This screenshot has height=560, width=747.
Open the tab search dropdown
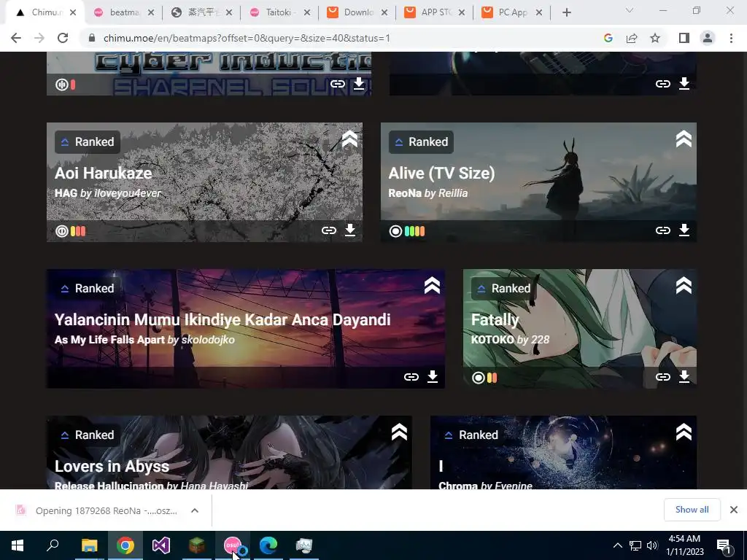630,10
